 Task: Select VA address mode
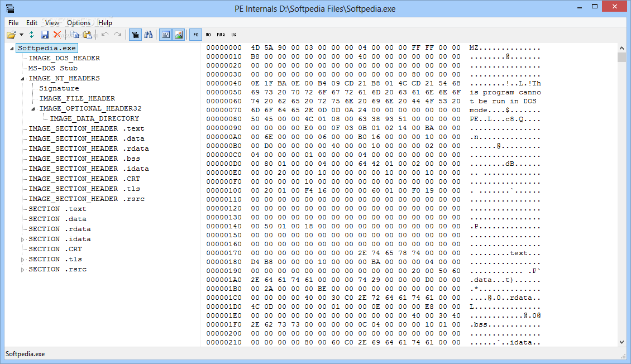pos(234,35)
